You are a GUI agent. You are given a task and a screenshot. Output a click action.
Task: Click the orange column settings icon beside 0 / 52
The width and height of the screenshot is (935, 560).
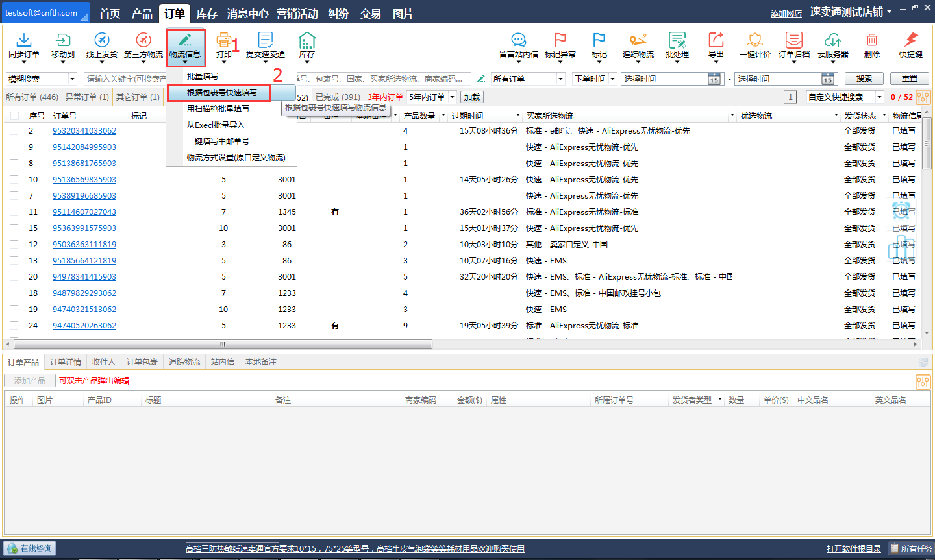(923, 97)
